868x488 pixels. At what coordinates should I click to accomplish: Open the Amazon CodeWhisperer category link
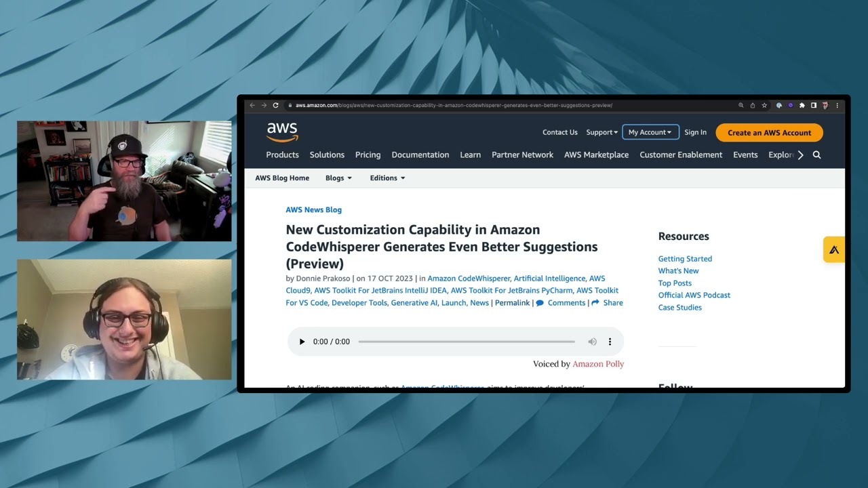(469, 279)
